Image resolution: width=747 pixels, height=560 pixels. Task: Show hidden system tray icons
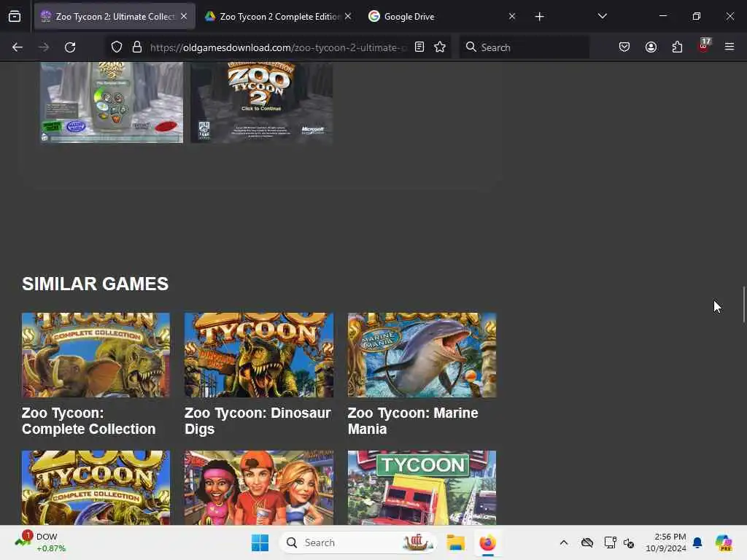point(564,542)
